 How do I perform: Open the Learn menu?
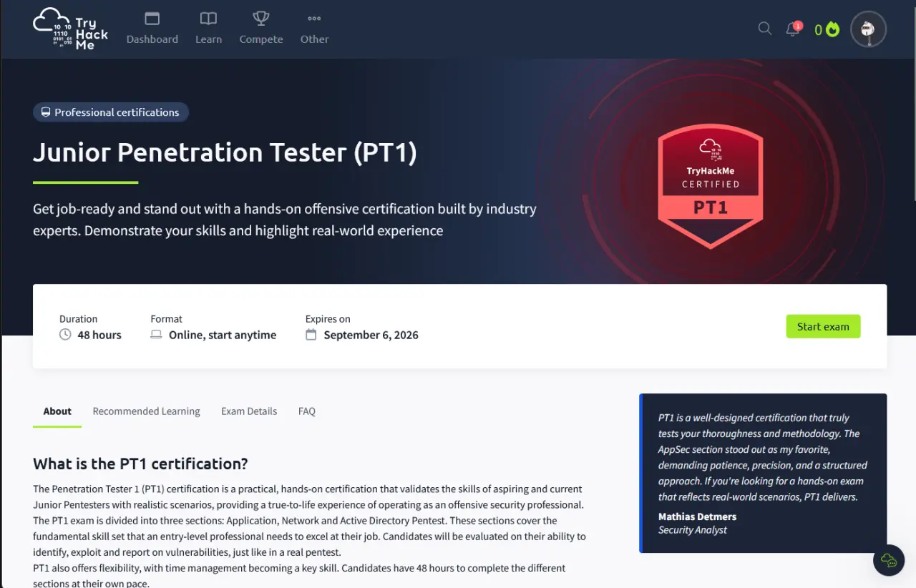[x=208, y=29]
